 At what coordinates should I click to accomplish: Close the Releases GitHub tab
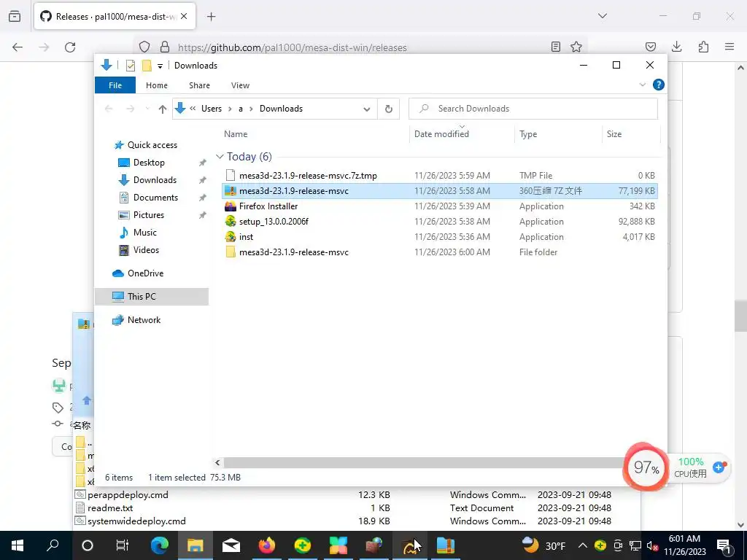184,16
